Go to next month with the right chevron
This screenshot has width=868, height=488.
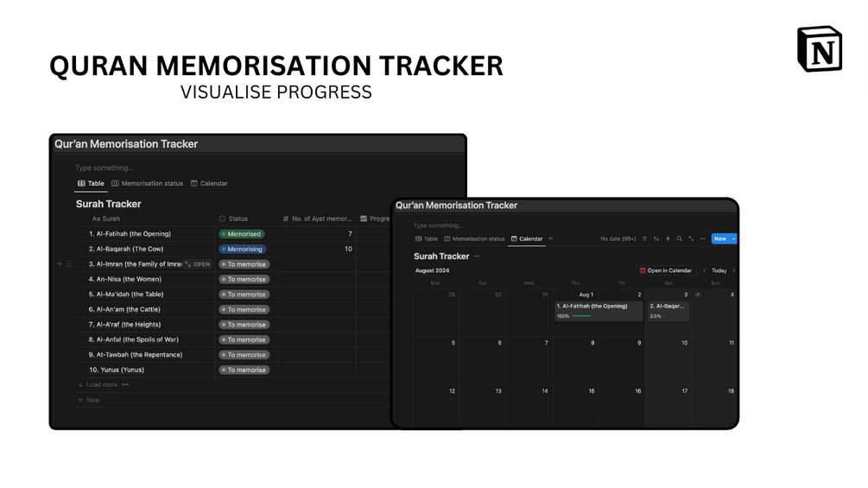coord(734,270)
